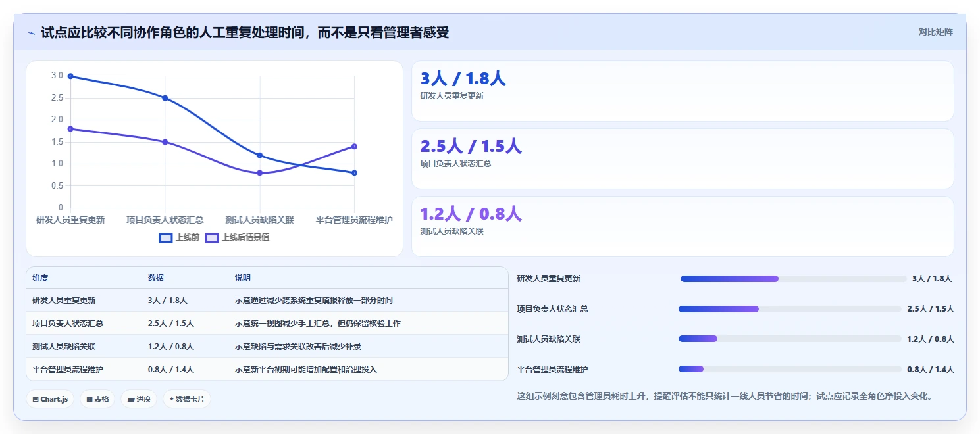Click the 对比矩阵 label in the header
This screenshot has height=434, width=980.
pyautogui.click(x=935, y=32)
